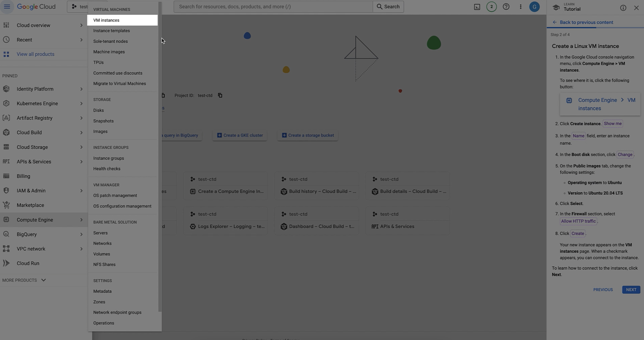Screen dimensions: 644x340
Task: Open notifications badge showing 2
Action: pos(491,7)
